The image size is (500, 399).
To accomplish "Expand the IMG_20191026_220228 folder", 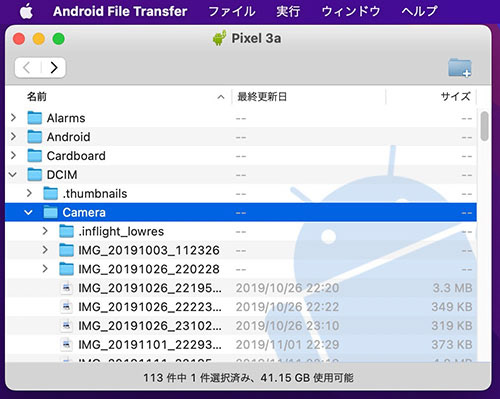I will (45, 269).
